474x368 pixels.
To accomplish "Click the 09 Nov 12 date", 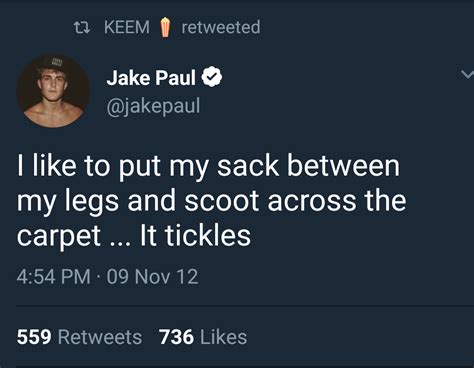I will tap(152, 277).
